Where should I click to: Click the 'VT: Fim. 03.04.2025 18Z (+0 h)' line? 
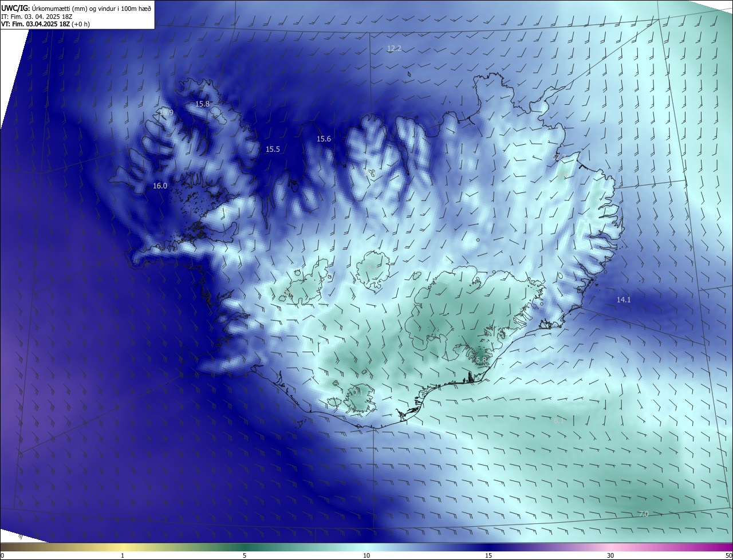(x=46, y=24)
